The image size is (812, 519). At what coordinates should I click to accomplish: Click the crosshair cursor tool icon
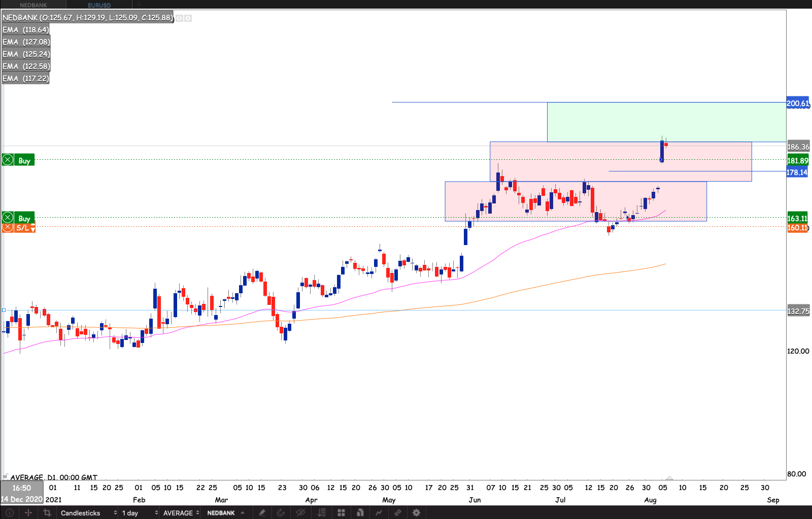[28, 513]
